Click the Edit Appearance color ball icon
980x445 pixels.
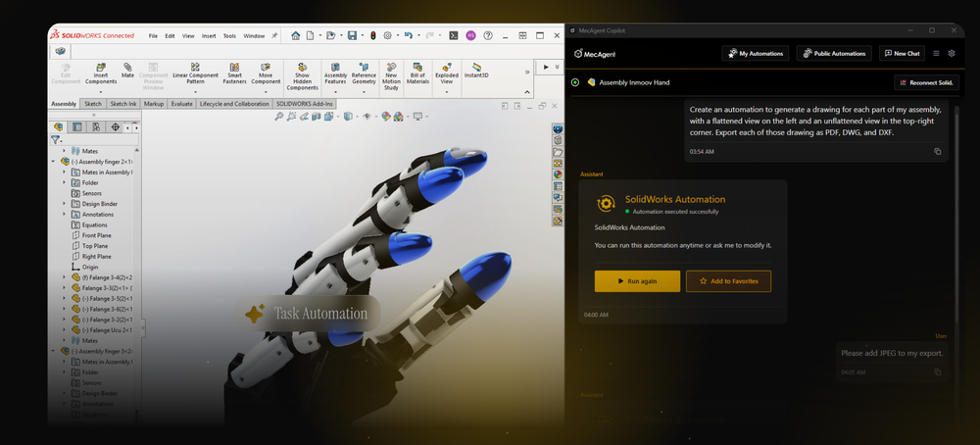click(385, 117)
